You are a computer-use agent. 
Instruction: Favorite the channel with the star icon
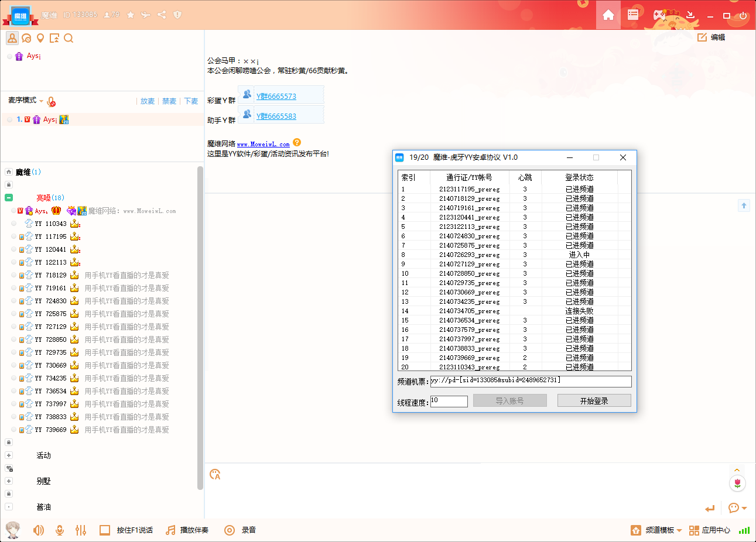(x=131, y=15)
